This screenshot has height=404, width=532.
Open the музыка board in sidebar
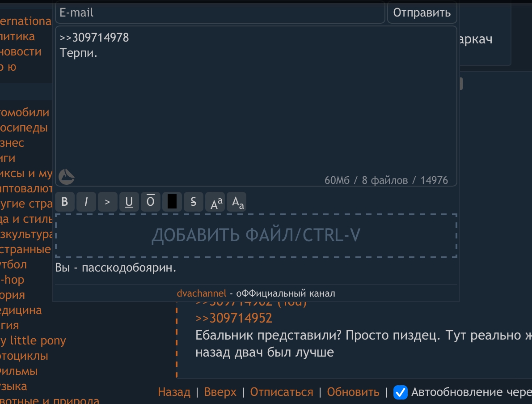coord(13,387)
